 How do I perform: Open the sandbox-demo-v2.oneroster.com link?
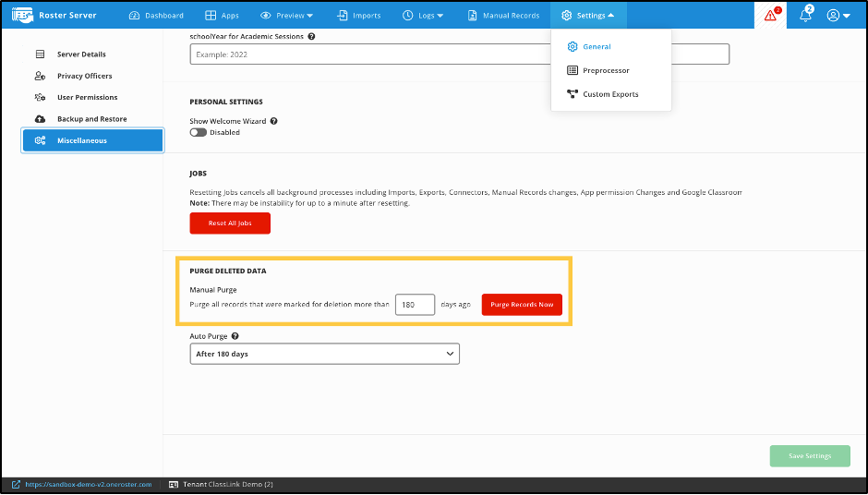88,484
